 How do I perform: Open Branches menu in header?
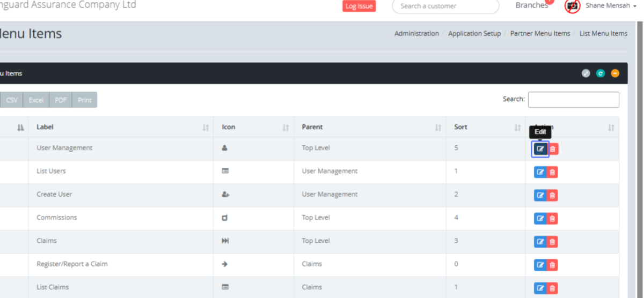[x=531, y=6]
